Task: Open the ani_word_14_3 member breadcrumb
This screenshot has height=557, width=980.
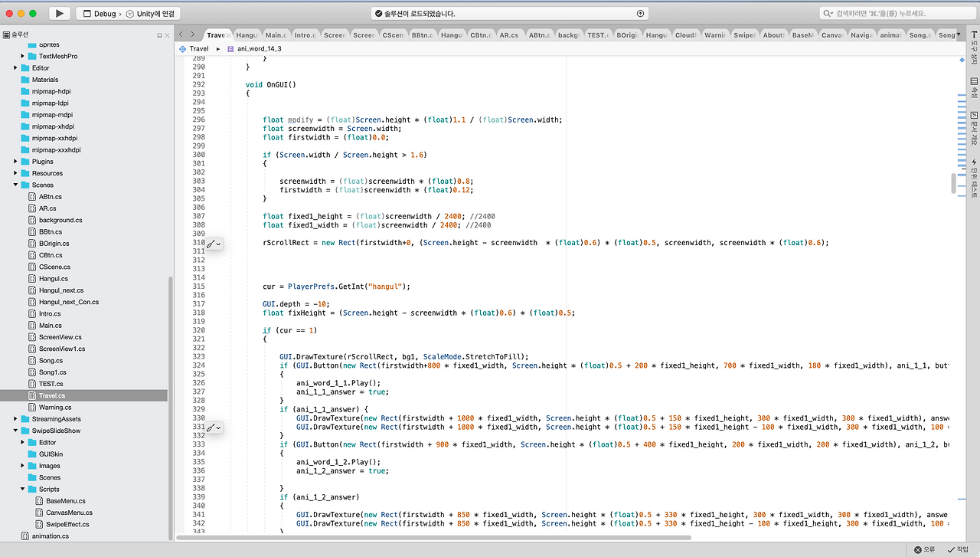Action: point(254,48)
